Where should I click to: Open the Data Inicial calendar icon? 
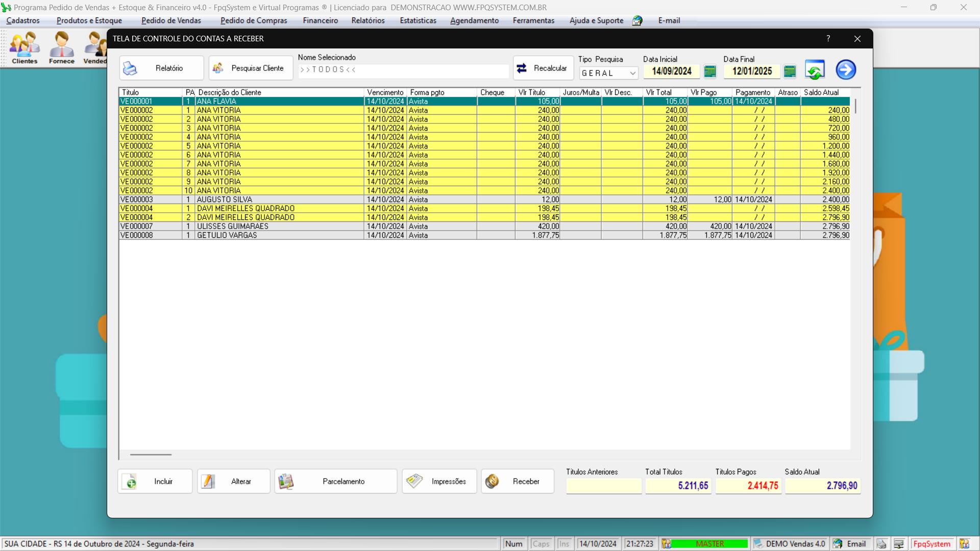click(x=710, y=71)
